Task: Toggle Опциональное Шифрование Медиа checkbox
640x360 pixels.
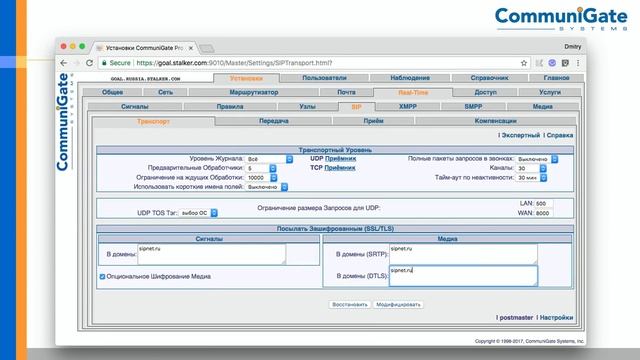Action: (x=102, y=277)
